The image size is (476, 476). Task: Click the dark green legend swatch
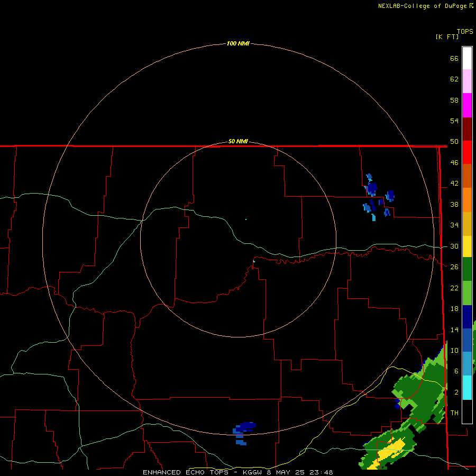[467, 269]
